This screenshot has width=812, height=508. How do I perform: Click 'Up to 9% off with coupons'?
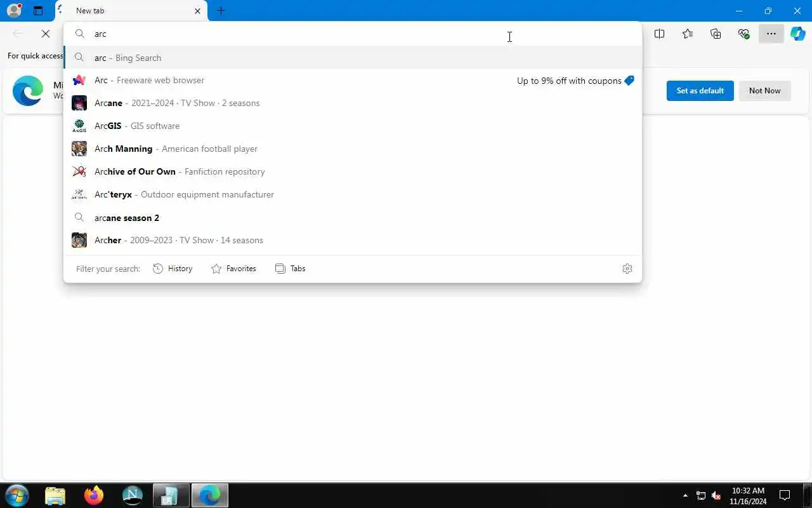[569, 81]
